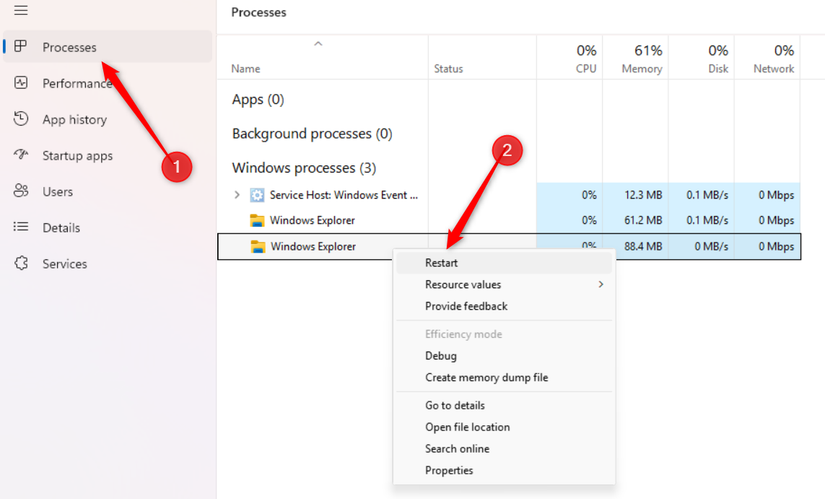Click the App history clock icon
The image size is (825, 499).
pos(21,119)
